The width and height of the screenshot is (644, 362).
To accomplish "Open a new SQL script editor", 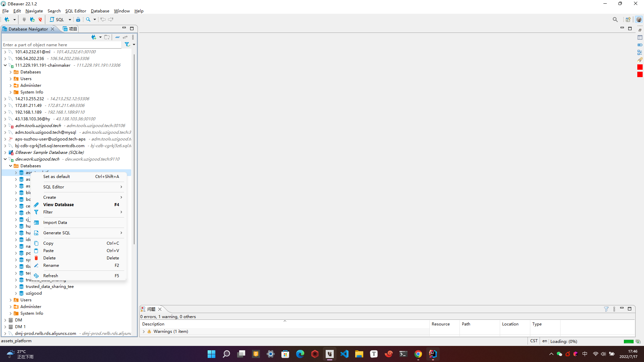I will pyautogui.click(x=57, y=19).
